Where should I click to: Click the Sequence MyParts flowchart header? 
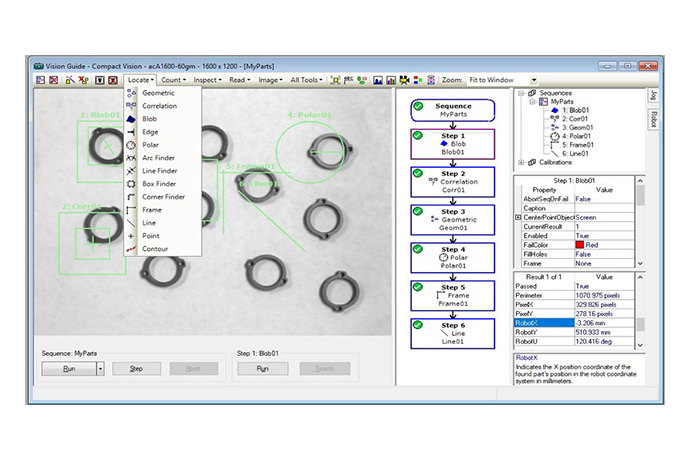pos(453,108)
